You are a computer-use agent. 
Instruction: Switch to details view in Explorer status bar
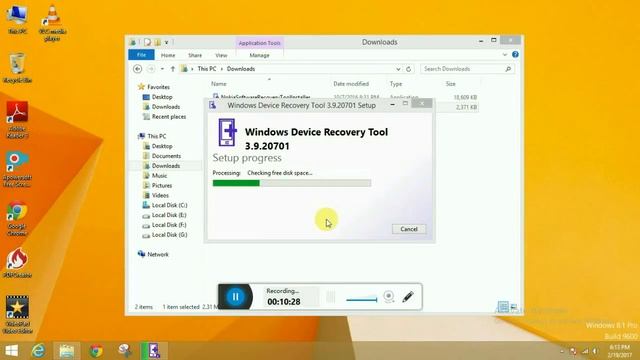[503, 307]
